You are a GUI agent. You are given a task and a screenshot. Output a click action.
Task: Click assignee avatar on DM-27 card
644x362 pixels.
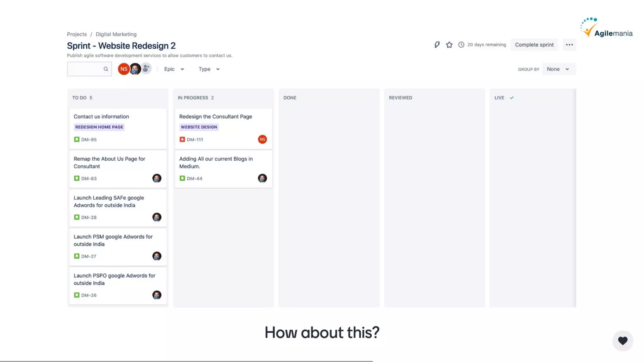pyautogui.click(x=157, y=256)
